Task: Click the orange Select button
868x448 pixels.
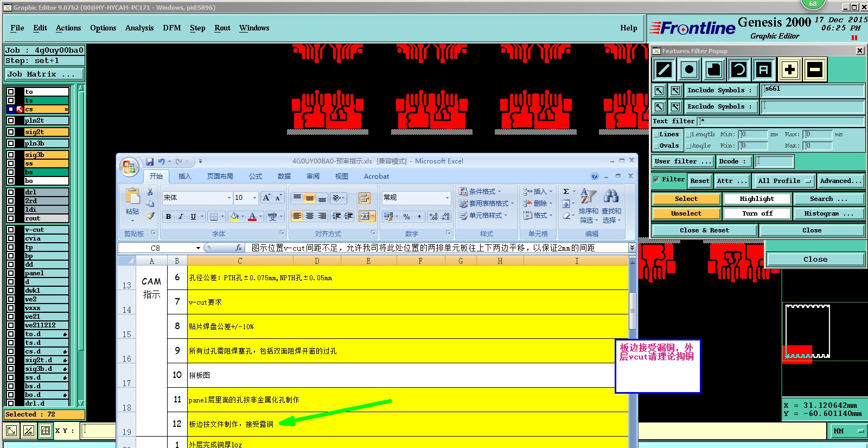Action: tap(686, 199)
